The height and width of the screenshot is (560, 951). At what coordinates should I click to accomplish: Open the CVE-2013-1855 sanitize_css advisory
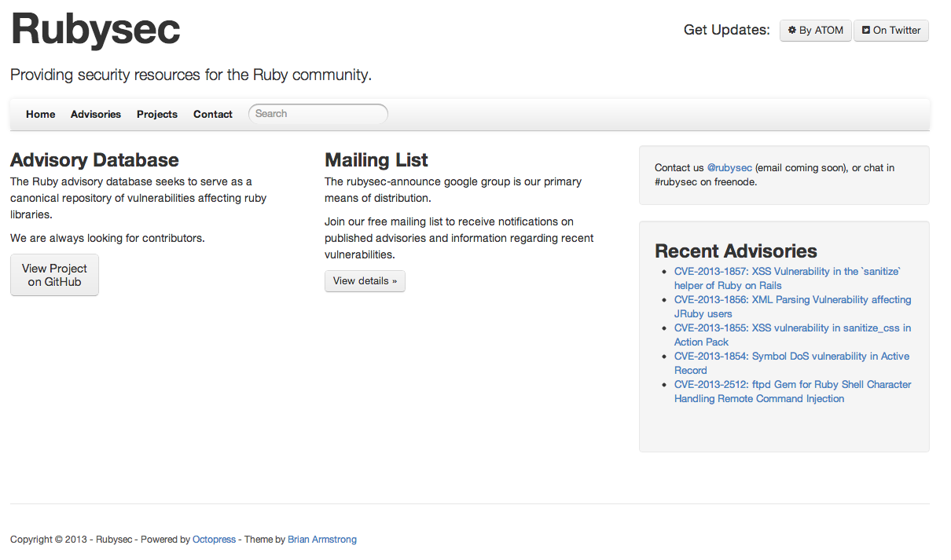click(x=792, y=328)
